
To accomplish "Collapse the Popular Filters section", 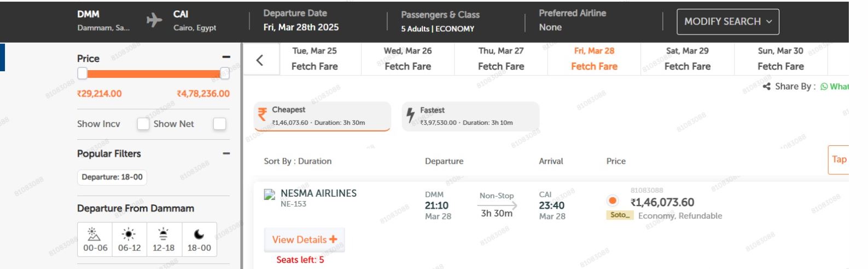I will click(x=226, y=153).
